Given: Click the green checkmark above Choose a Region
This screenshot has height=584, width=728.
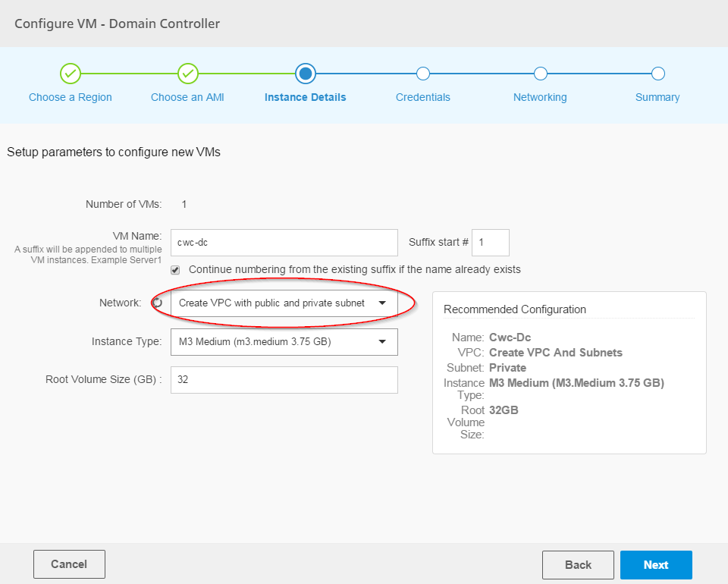Looking at the screenshot, I should point(71,74).
